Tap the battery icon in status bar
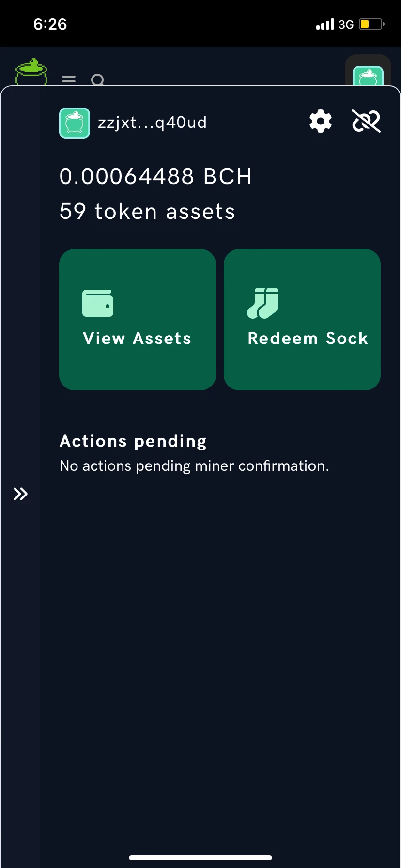 371,24
